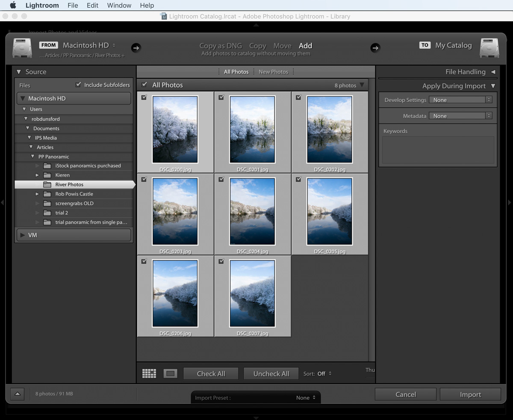Image resolution: width=513 pixels, height=420 pixels.
Task: Click the arrow icon left of TO My Catalog
Action: pos(375,48)
